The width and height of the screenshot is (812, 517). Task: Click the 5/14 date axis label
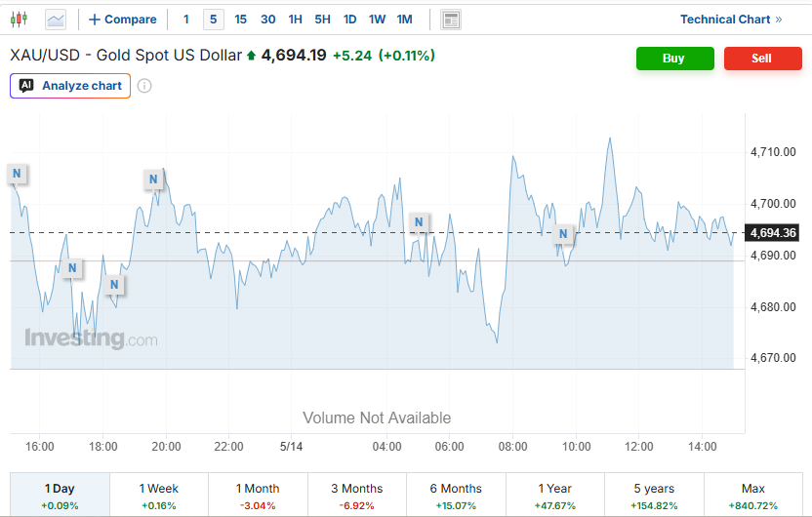[x=291, y=447]
